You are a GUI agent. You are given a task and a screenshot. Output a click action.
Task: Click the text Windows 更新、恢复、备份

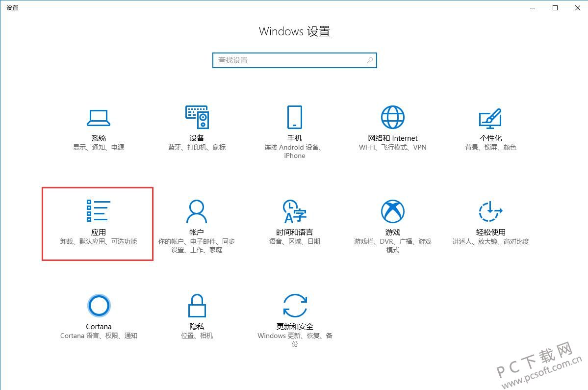pos(295,340)
